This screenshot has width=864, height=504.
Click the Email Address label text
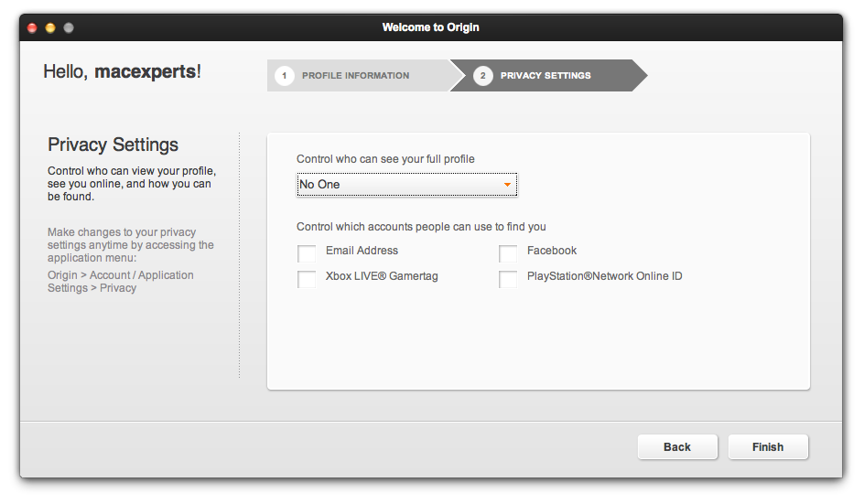(x=362, y=251)
